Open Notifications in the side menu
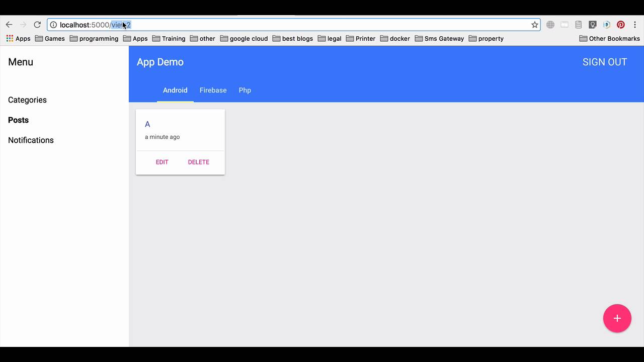 pyautogui.click(x=31, y=140)
